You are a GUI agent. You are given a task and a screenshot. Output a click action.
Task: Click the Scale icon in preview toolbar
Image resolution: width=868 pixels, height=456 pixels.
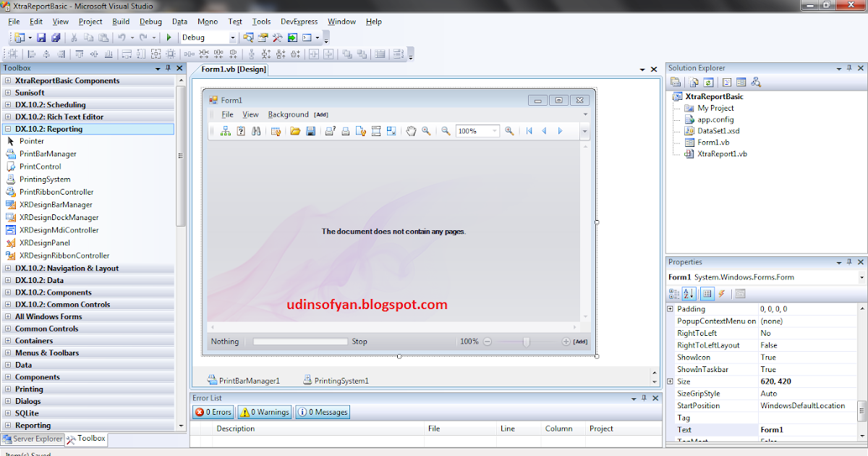[x=391, y=131]
